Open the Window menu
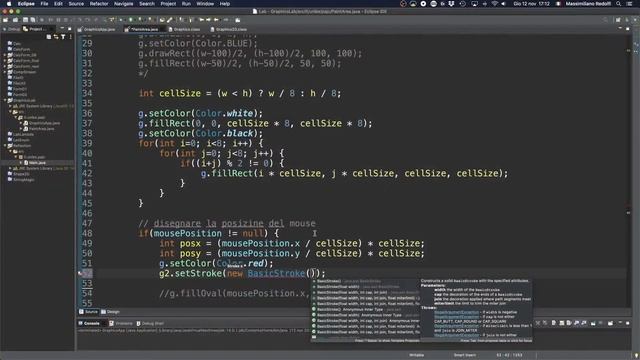 [x=205, y=4]
